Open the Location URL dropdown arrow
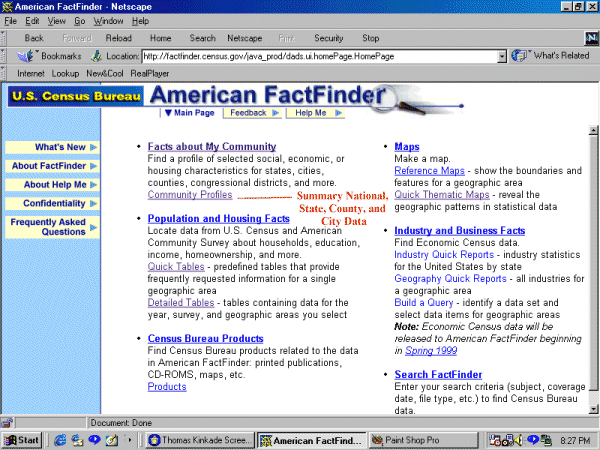Image resolution: width=600 pixels, height=450 pixels. (502, 56)
